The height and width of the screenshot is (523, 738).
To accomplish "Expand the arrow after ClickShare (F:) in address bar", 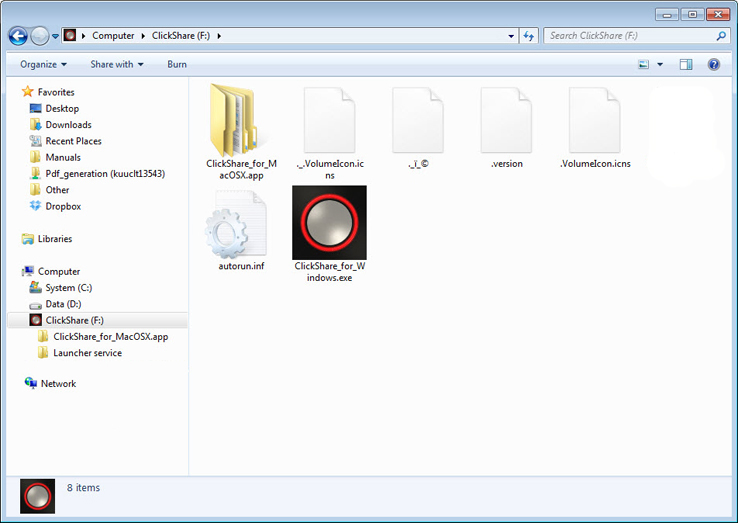I will click(219, 36).
